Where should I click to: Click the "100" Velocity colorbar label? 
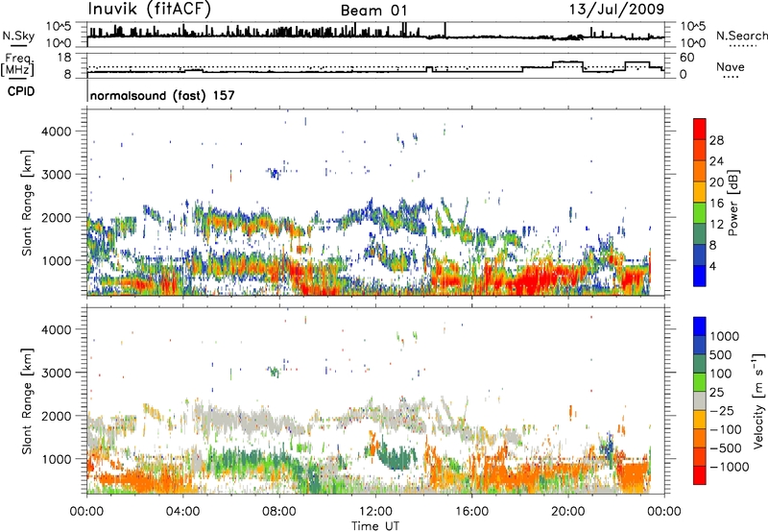tap(721, 374)
